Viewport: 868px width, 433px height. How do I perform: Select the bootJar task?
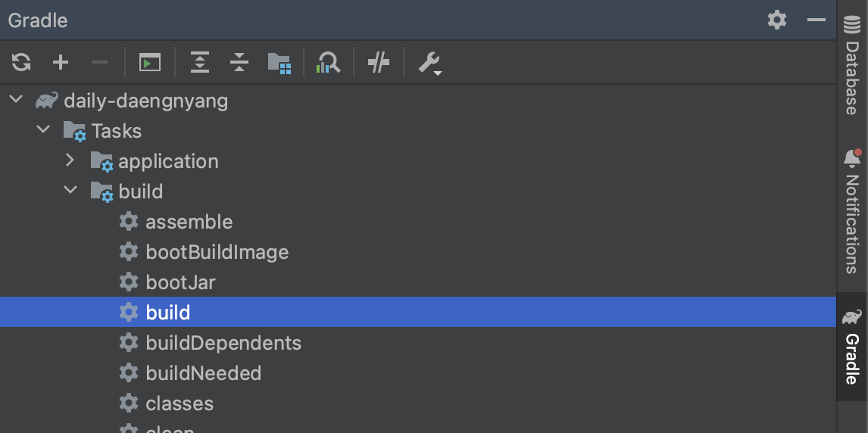[180, 282]
